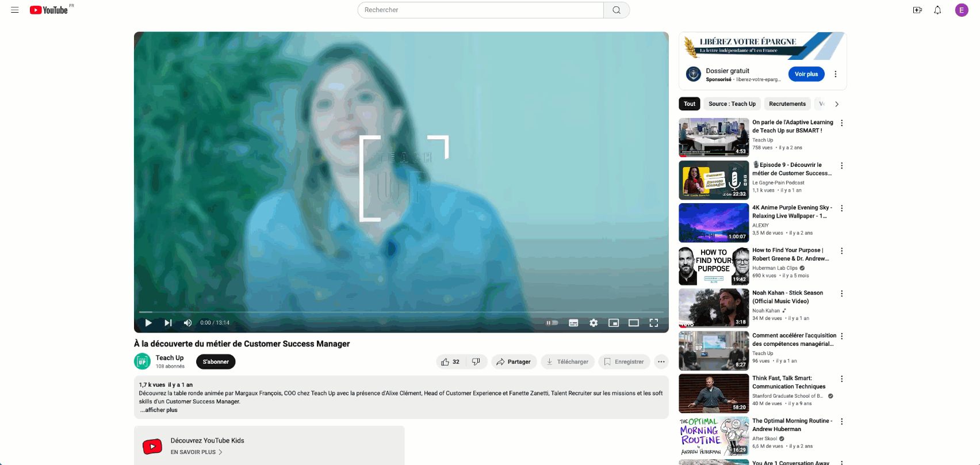Screen dimensions: 980x465
Task: Toggle the autoplay switch
Action: pyautogui.click(x=552, y=323)
